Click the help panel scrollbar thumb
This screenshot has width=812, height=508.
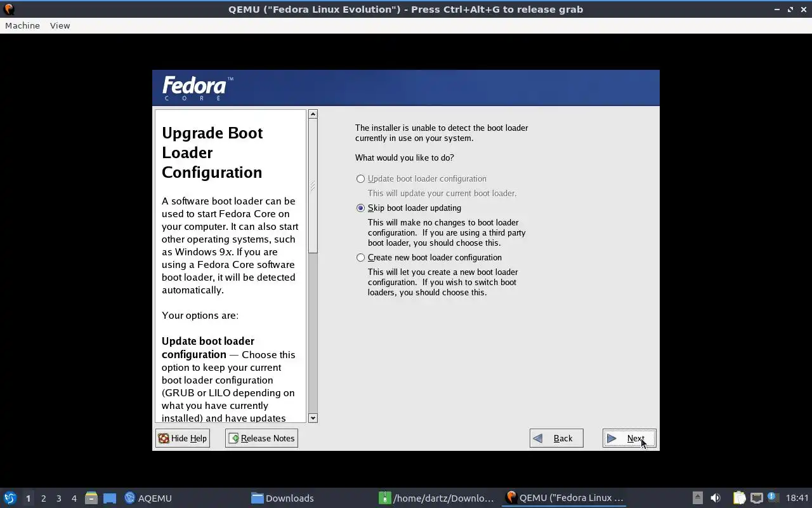pos(313,186)
